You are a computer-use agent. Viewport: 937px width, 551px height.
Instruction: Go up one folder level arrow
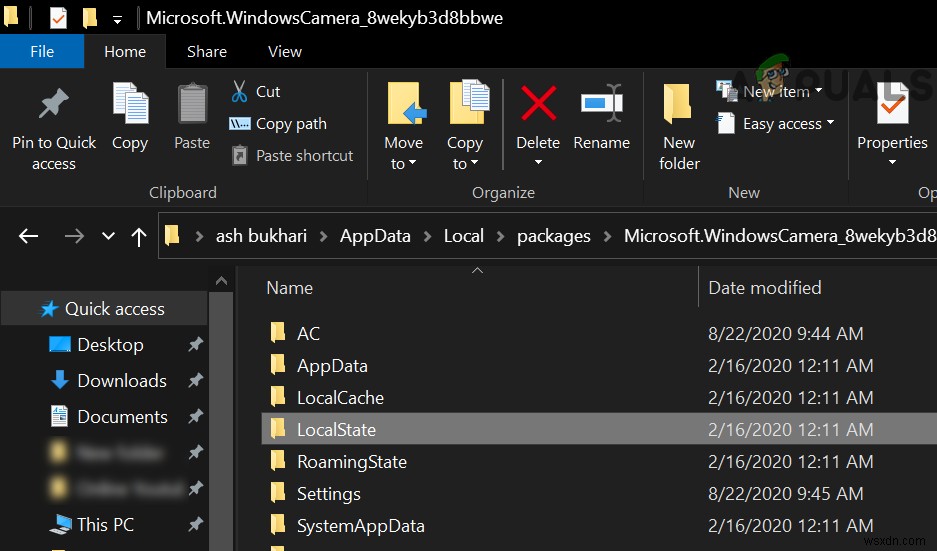point(140,237)
